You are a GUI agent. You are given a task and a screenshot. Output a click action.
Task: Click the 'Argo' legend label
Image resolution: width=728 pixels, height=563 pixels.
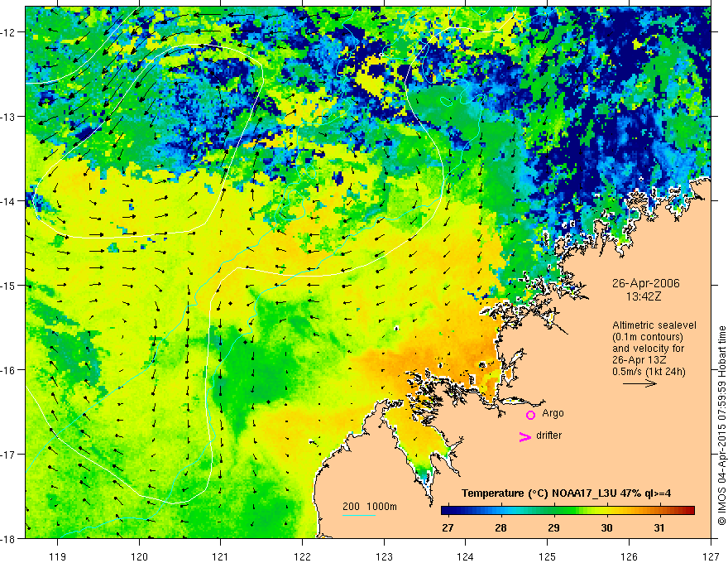pyautogui.click(x=553, y=413)
